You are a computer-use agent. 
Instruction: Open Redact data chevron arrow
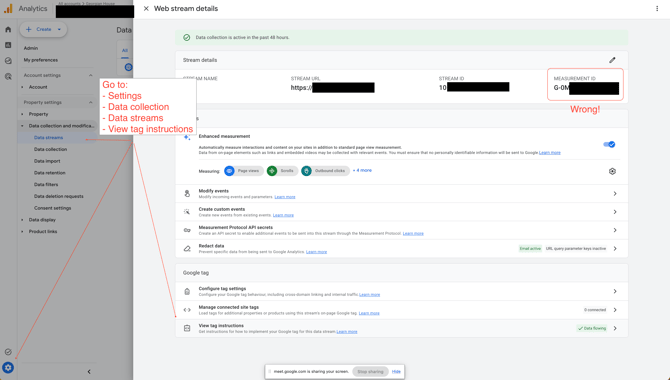point(615,249)
